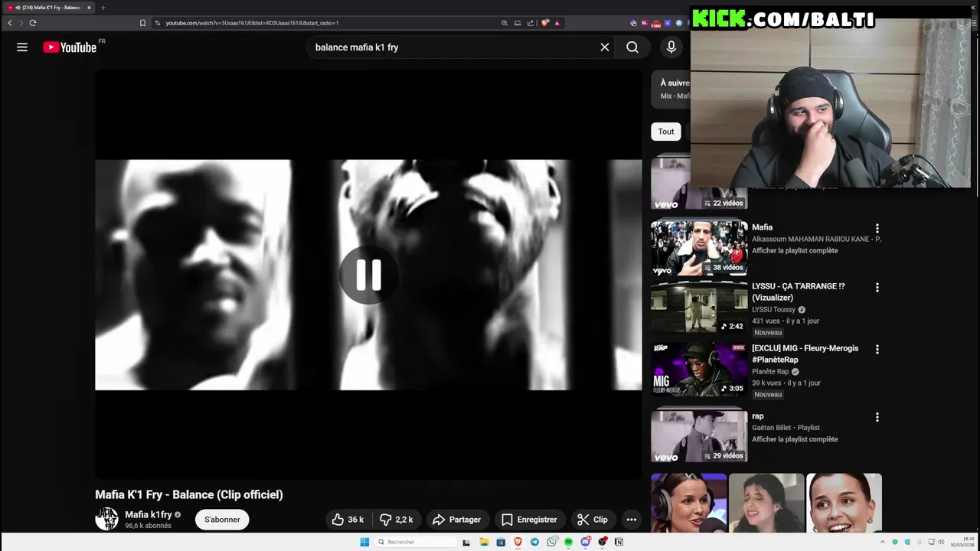Go to YouTube home via logo
Image resolution: width=980 pixels, height=551 pixels.
70,47
